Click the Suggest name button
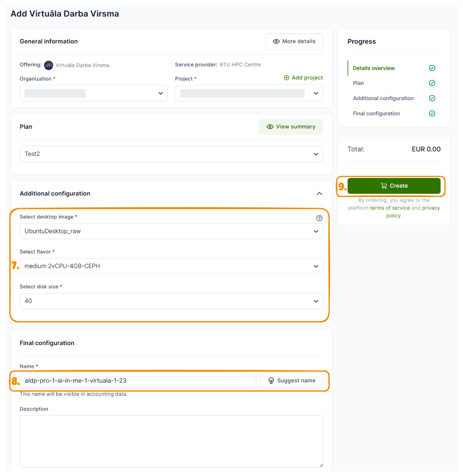463x476 pixels. pos(291,381)
